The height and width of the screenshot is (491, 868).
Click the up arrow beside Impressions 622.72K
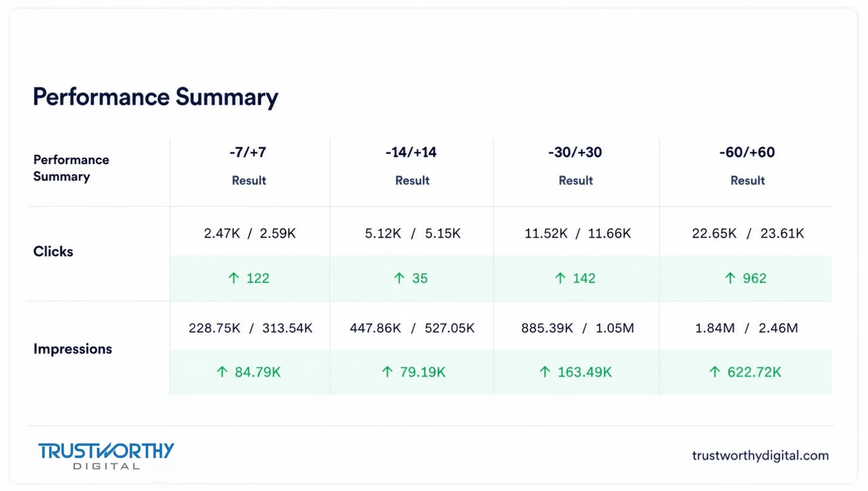click(715, 372)
